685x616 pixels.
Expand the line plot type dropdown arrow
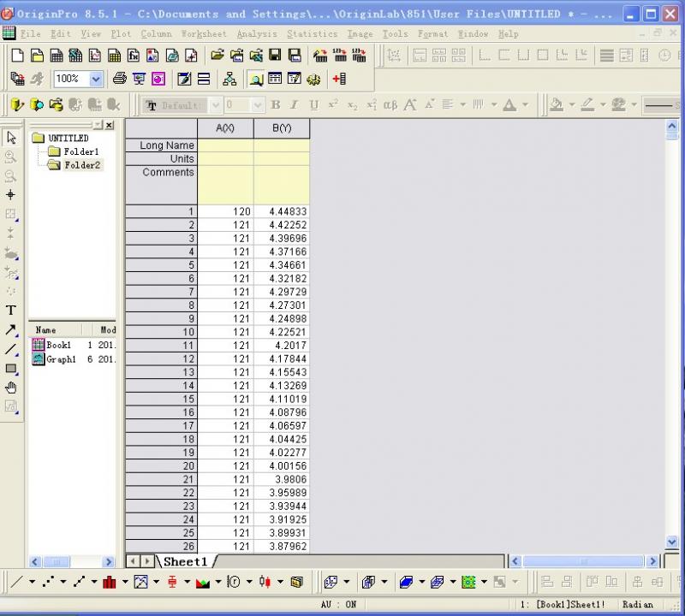pyautogui.click(x=33, y=583)
